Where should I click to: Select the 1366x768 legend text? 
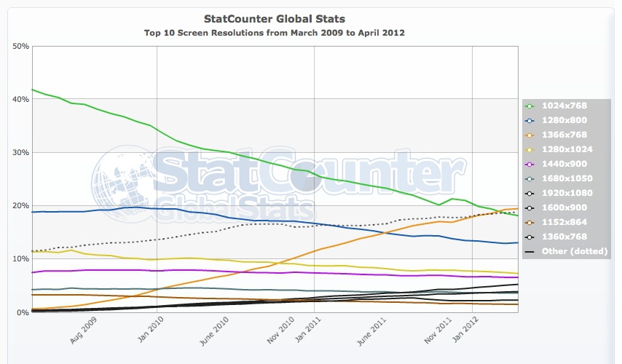pos(564,135)
